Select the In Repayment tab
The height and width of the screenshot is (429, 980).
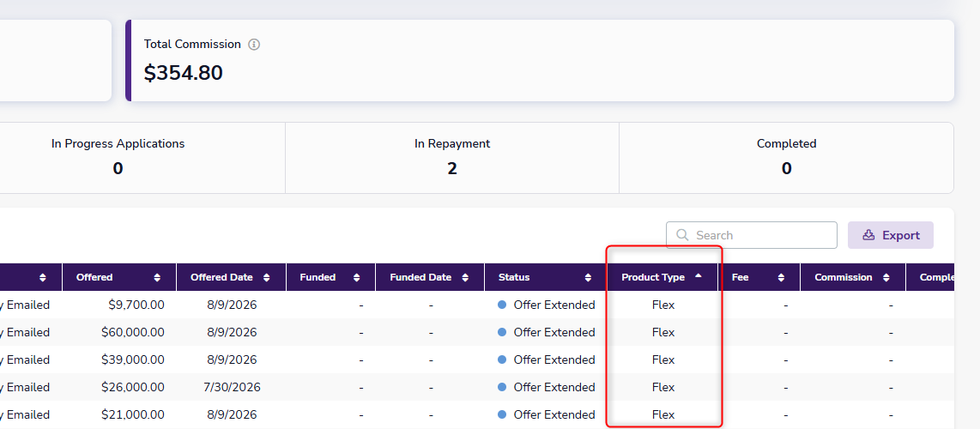pos(452,158)
